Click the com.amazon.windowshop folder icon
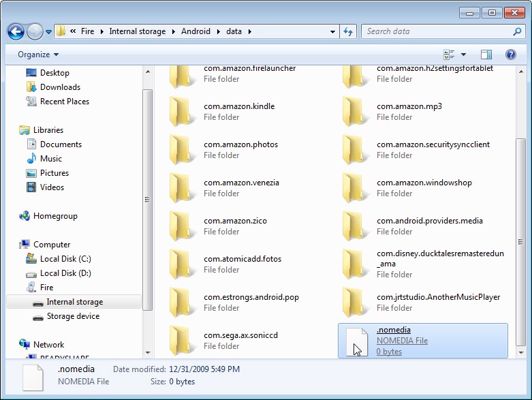 pos(355,187)
